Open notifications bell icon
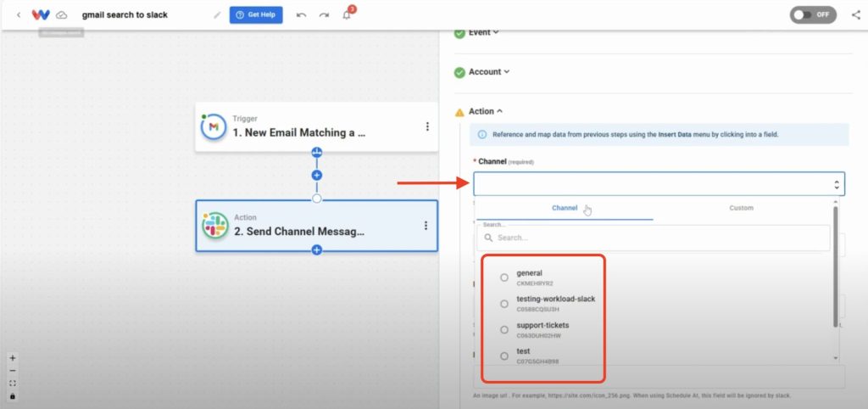The width and height of the screenshot is (868, 409). [347, 15]
